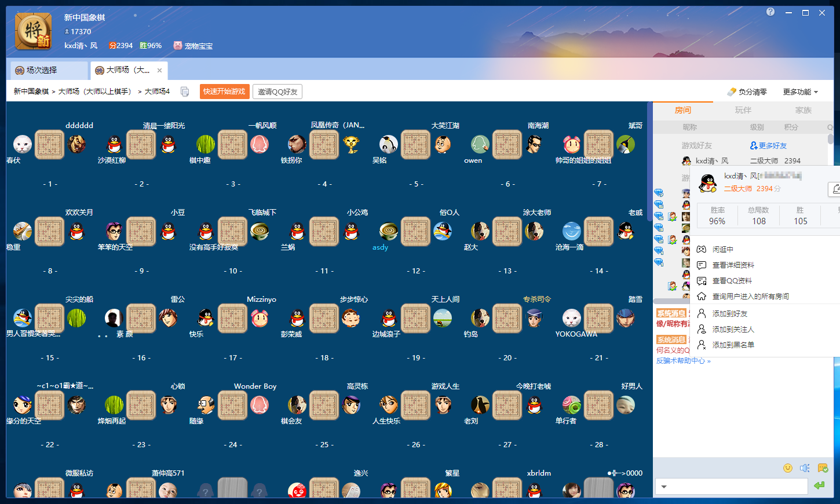Click 单行者's flower avatar at table 28

[x=572, y=405]
